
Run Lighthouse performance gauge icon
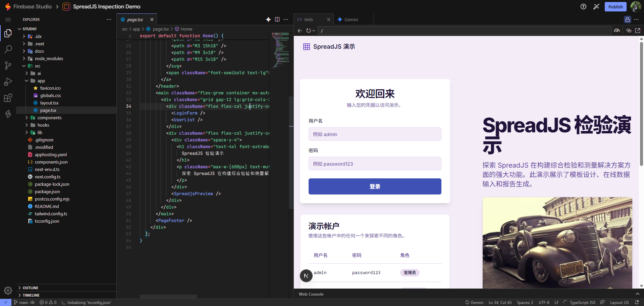617,31
